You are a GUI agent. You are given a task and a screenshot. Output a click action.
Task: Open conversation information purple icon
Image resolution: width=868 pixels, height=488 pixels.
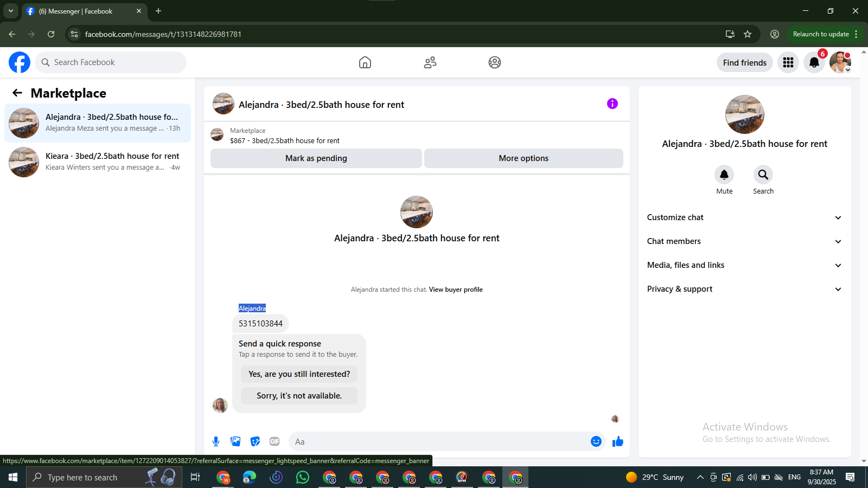point(612,104)
